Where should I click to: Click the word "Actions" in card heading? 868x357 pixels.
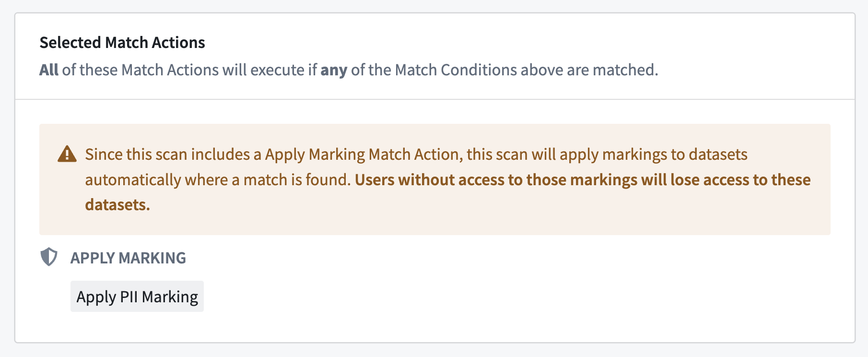coord(178,42)
